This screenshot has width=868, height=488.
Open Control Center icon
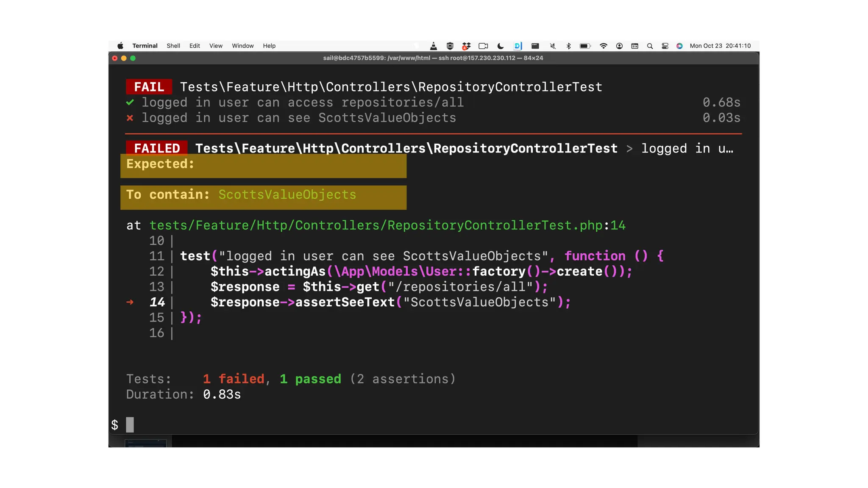pos(665,46)
